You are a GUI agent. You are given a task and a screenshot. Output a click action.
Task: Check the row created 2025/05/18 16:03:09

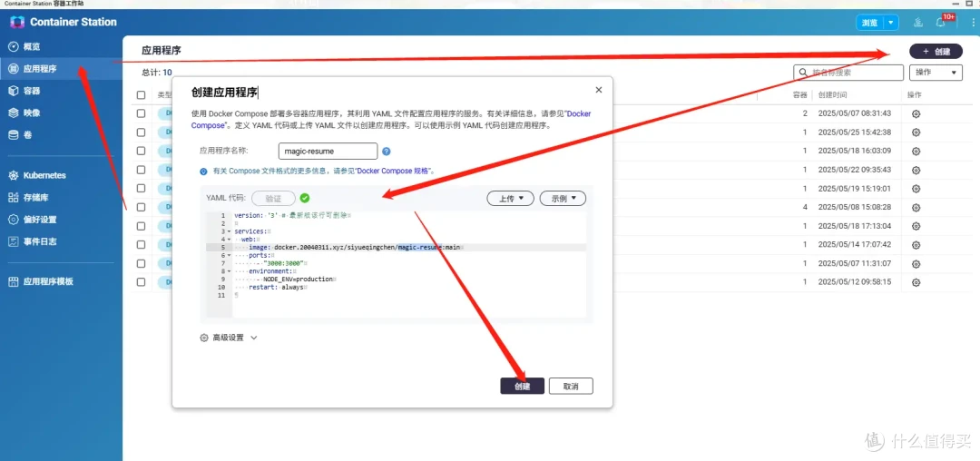point(142,152)
